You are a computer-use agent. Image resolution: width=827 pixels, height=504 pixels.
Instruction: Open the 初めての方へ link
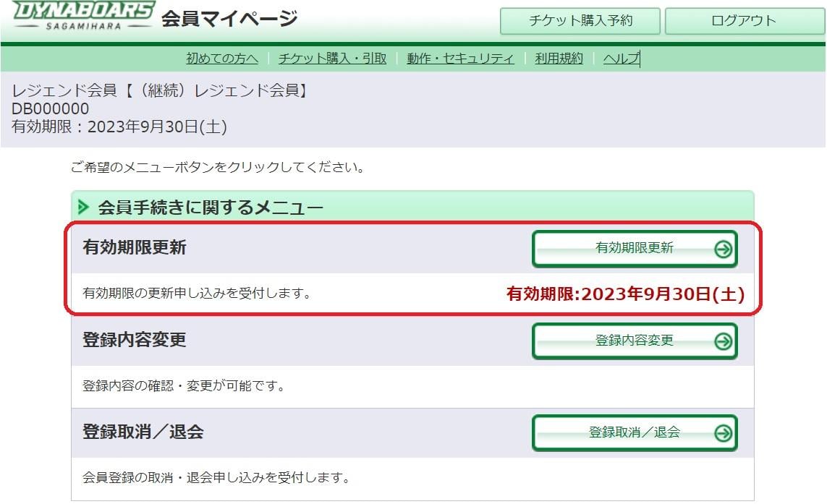221,59
